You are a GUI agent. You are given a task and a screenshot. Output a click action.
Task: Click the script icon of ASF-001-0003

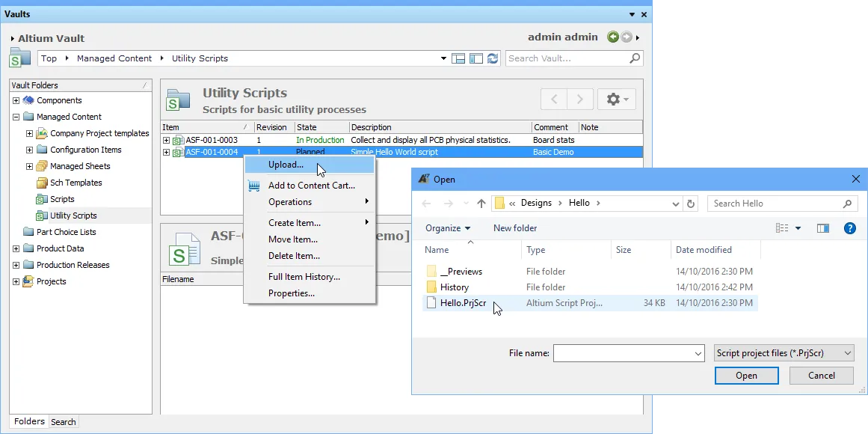[178, 140]
